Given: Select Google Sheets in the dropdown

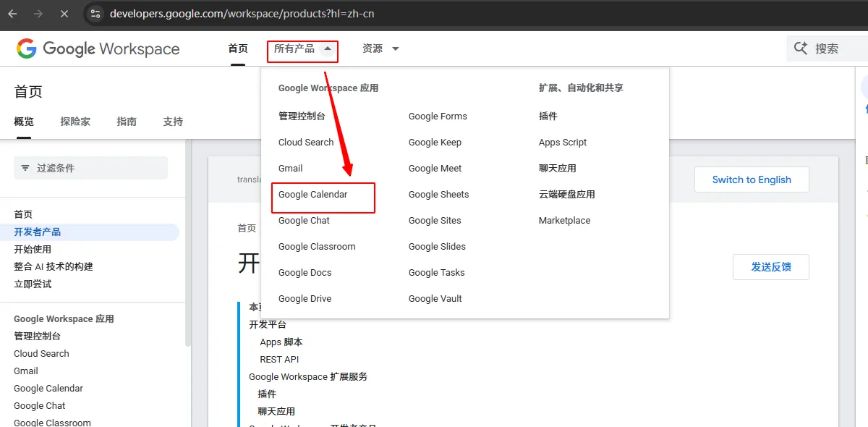Looking at the screenshot, I should (438, 195).
